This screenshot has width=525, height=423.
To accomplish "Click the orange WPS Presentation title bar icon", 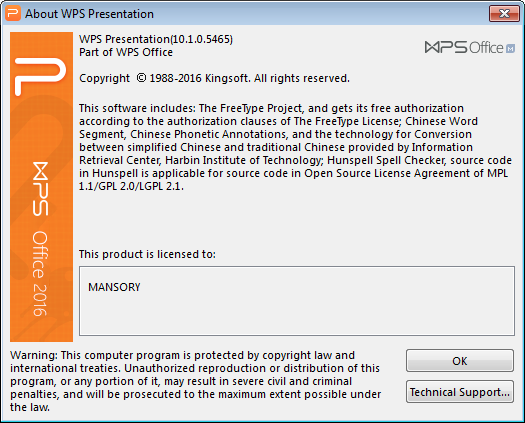I will (13, 13).
